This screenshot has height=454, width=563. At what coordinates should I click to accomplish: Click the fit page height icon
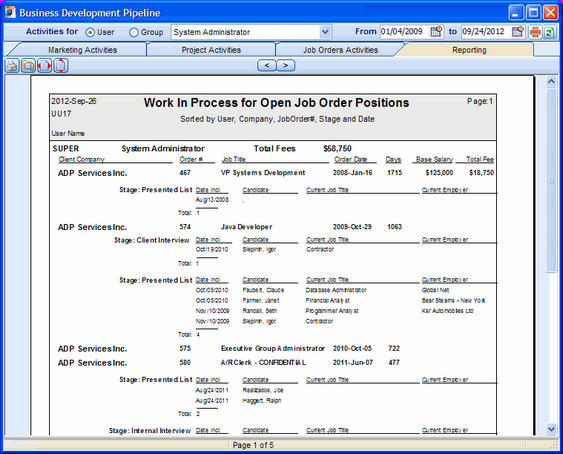(x=61, y=66)
